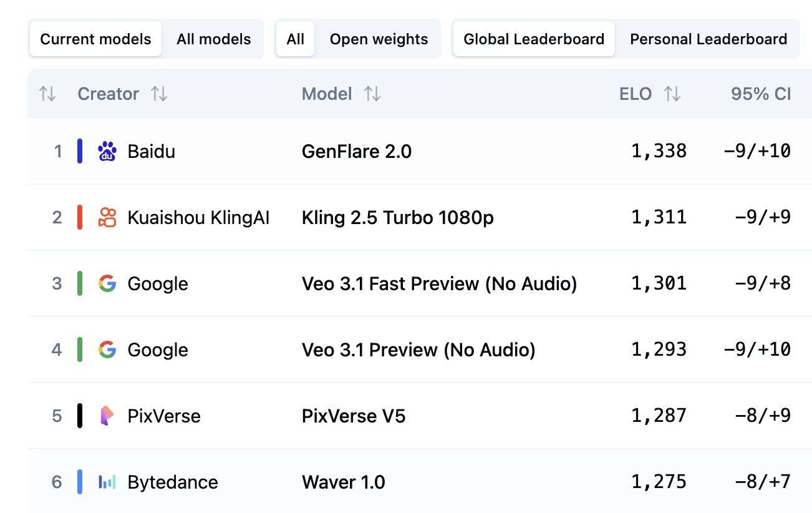The width and height of the screenshot is (812, 513).
Task: Click the 95% CI column header
Action: pyautogui.click(x=761, y=94)
